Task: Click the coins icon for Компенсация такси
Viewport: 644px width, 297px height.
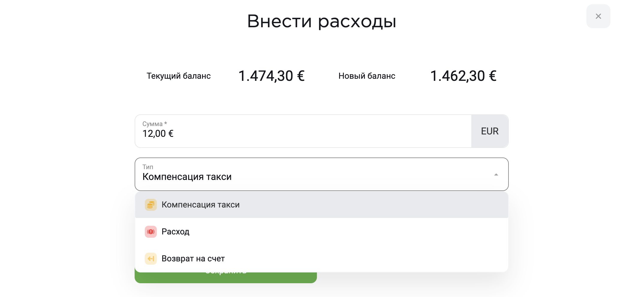Action: [x=151, y=205]
